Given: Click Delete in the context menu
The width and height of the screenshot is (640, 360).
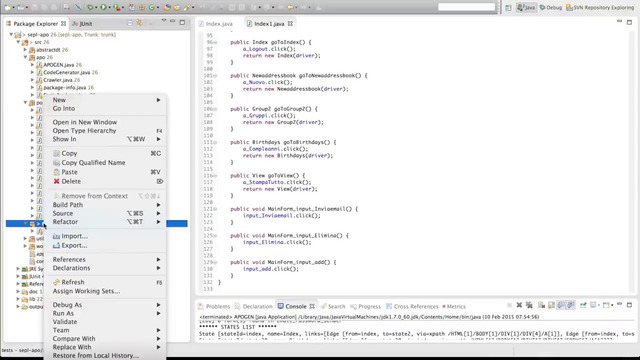Looking at the screenshot, I should 106,181.
